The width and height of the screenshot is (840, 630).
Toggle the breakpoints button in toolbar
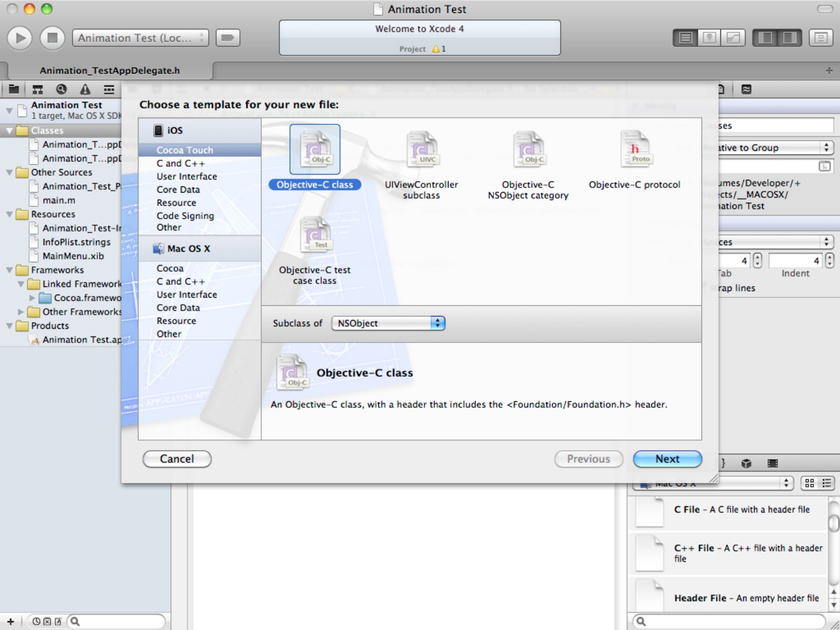[228, 38]
